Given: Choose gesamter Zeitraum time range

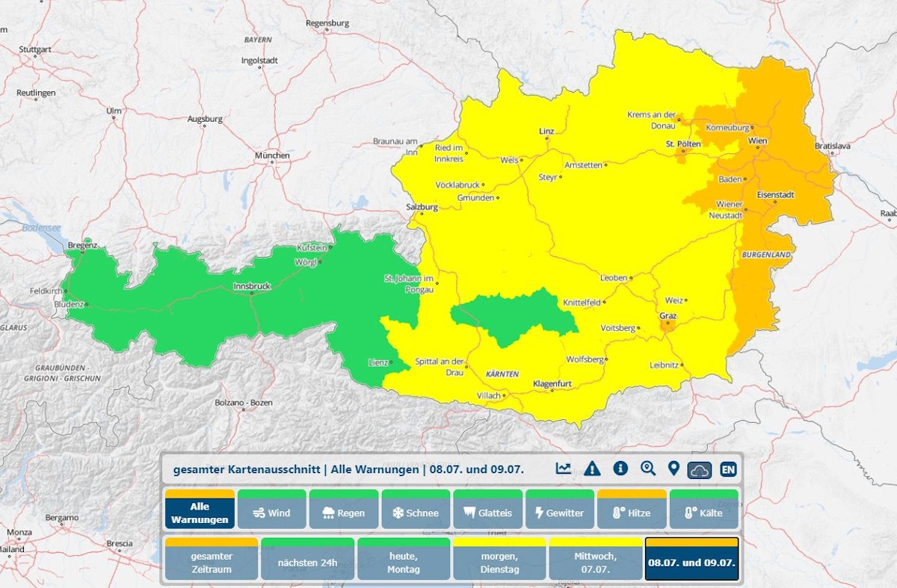Looking at the screenshot, I should (x=212, y=559).
